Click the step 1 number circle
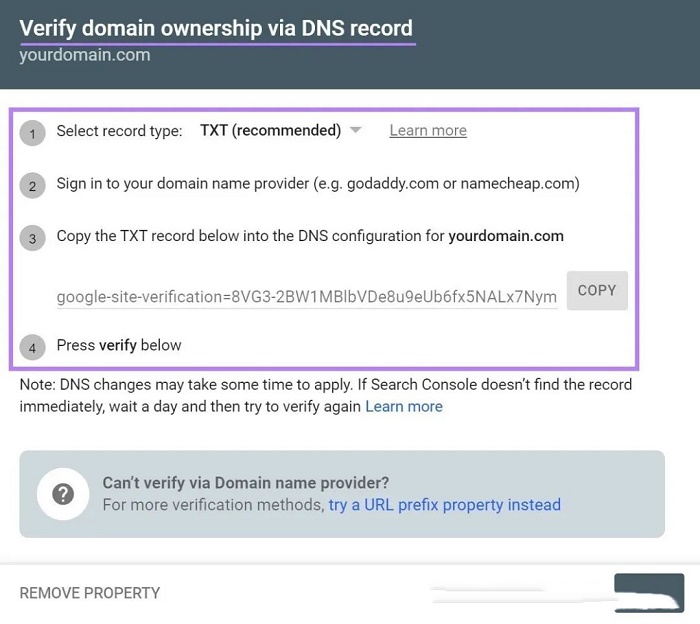 pyautogui.click(x=32, y=133)
